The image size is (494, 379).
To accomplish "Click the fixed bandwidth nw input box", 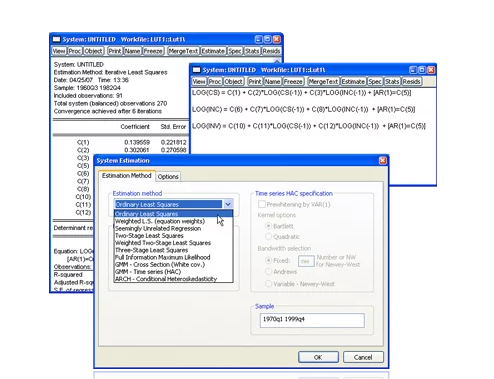I will (306, 261).
